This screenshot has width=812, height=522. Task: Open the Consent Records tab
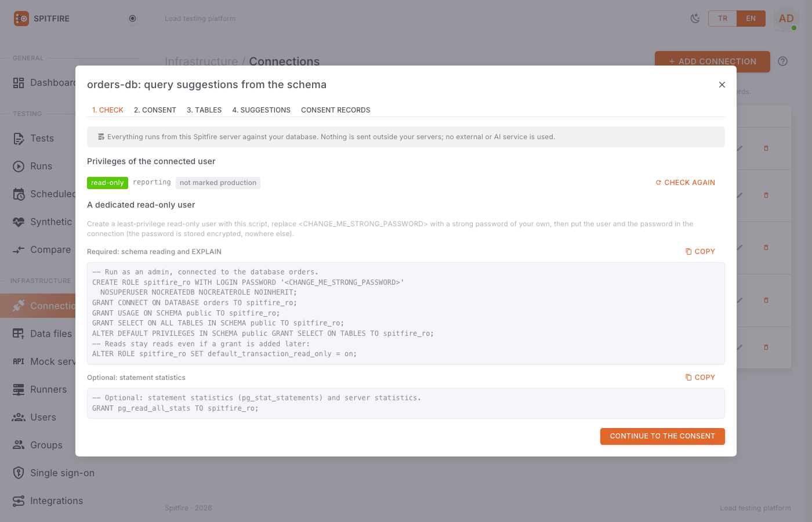(335, 110)
